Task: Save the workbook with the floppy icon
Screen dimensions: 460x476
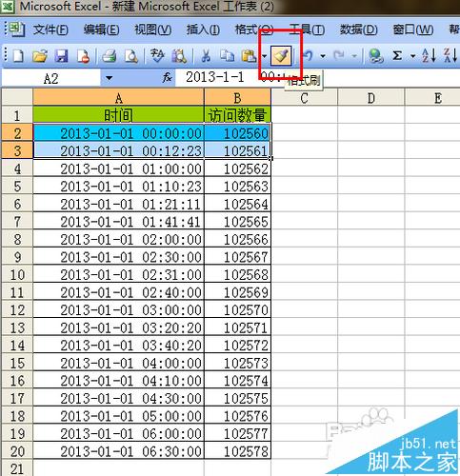Action: pyautogui.click(x=61, y=56)
